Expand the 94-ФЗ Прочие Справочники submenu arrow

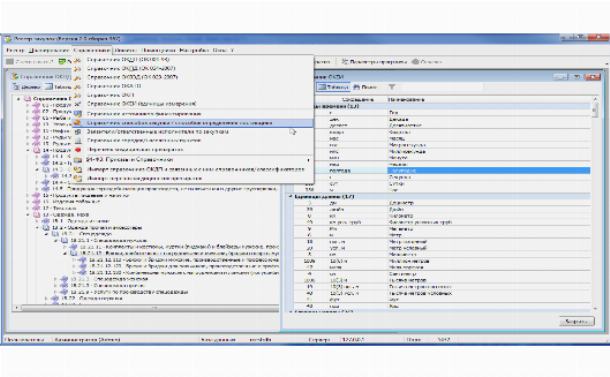pos(309,160)
